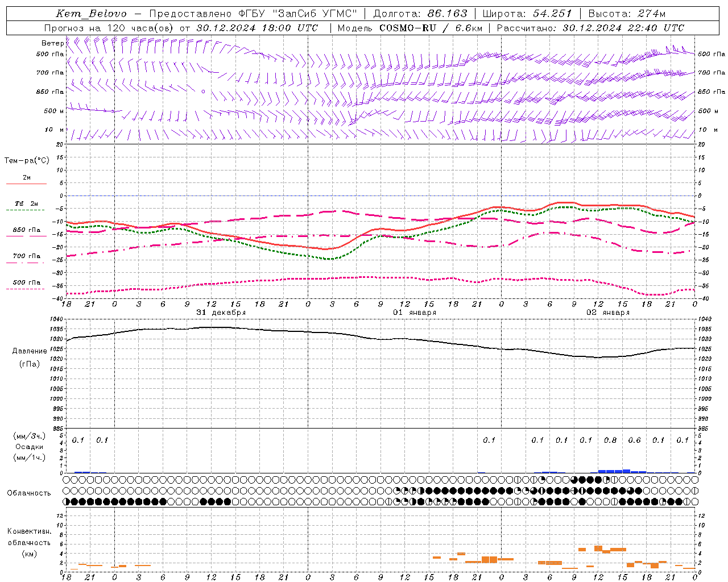Click the 'Тем-ра(°C)' temperature panel label
Screen dimensions: 728x582
click(27, 160)
